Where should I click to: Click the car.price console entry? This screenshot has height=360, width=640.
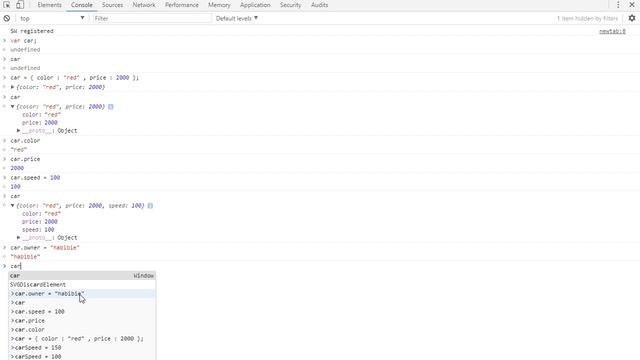click(25, 159)
